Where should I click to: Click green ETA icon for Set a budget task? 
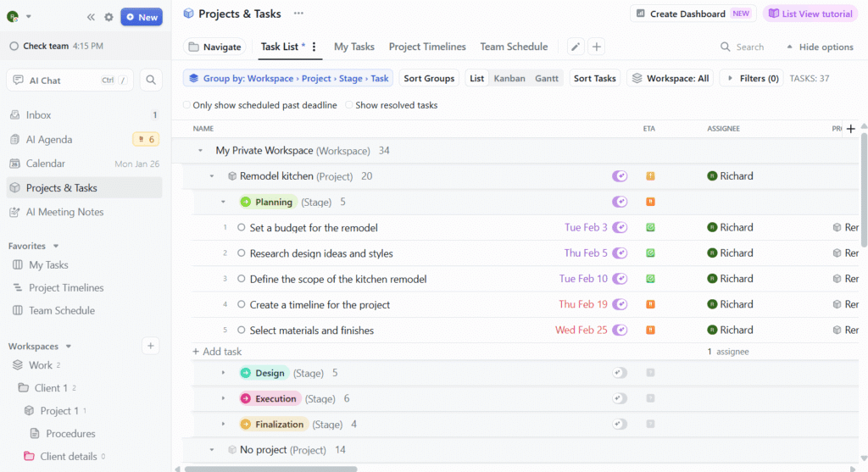coord(650,227)
